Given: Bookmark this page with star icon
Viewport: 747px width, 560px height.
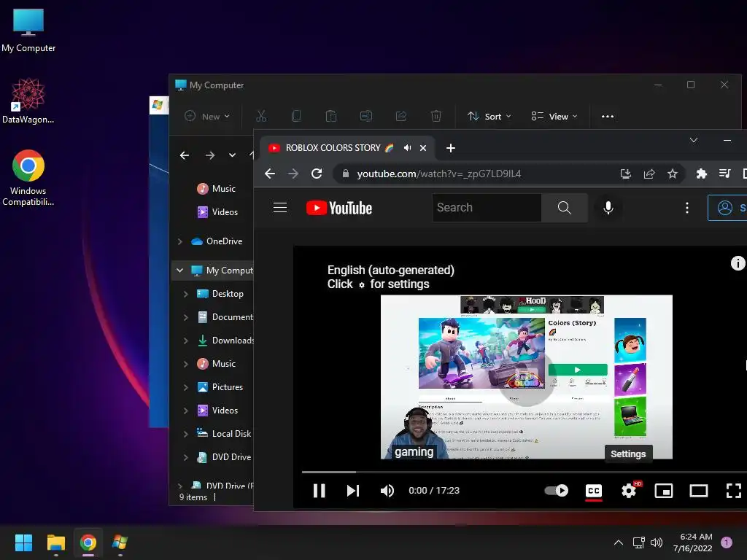Looking at the screenshot, I should (x=672, y=174).
